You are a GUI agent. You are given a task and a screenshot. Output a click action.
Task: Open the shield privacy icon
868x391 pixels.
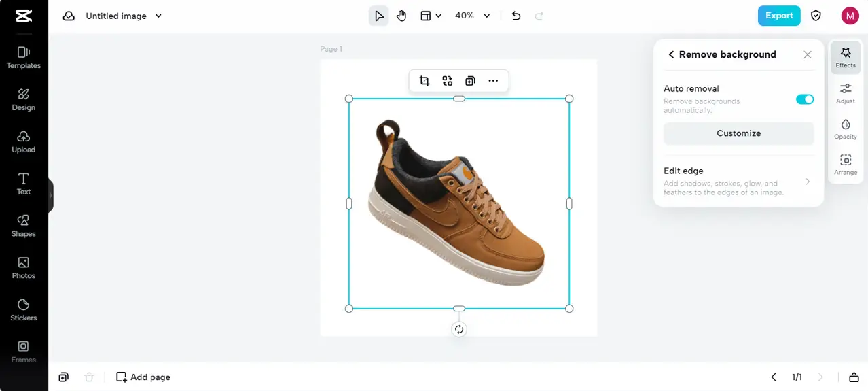click(816, 16)
